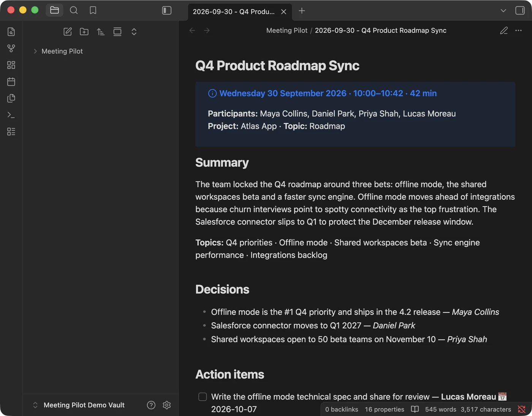The height and width of the screenshot is (416, 532).
Task: Change the file sort order
Action: coord(101,32)
